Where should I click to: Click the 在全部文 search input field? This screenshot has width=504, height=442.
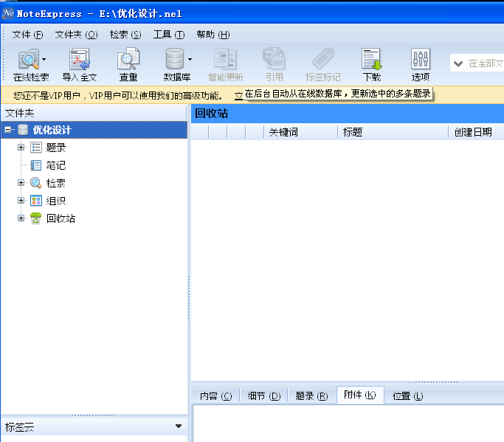[486, 63]
